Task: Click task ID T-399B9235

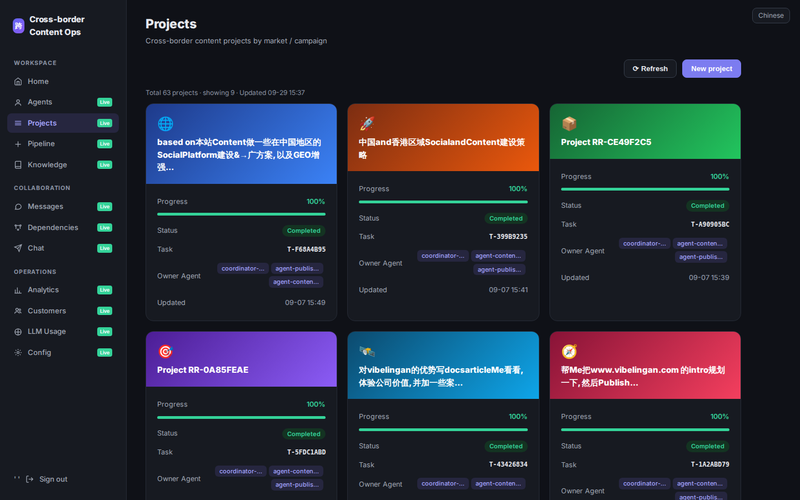Action: [x=508, y=237]
